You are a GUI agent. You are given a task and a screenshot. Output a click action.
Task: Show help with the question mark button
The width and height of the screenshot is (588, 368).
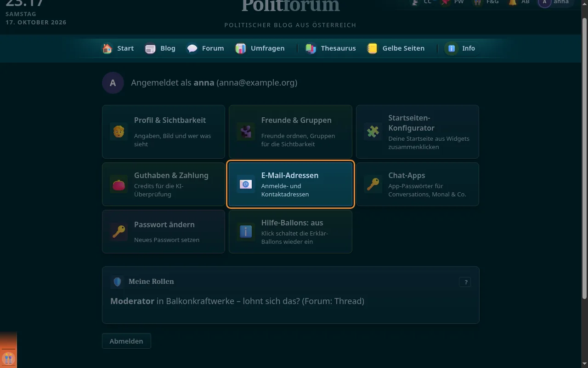(x=465, y=282)
